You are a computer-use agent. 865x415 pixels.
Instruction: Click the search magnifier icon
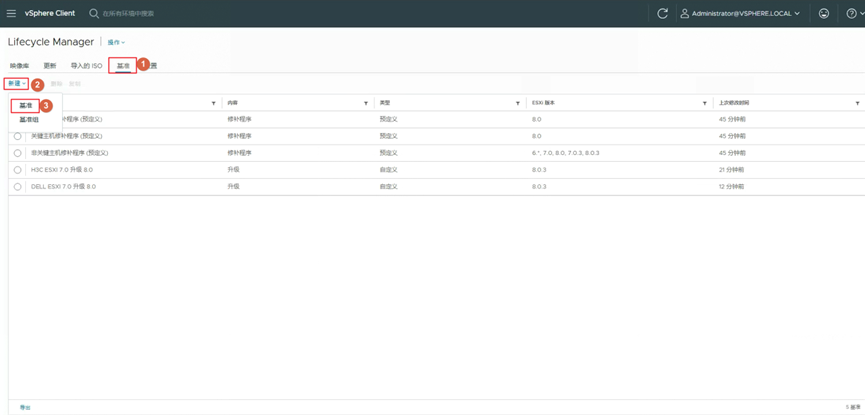[94, 13]
